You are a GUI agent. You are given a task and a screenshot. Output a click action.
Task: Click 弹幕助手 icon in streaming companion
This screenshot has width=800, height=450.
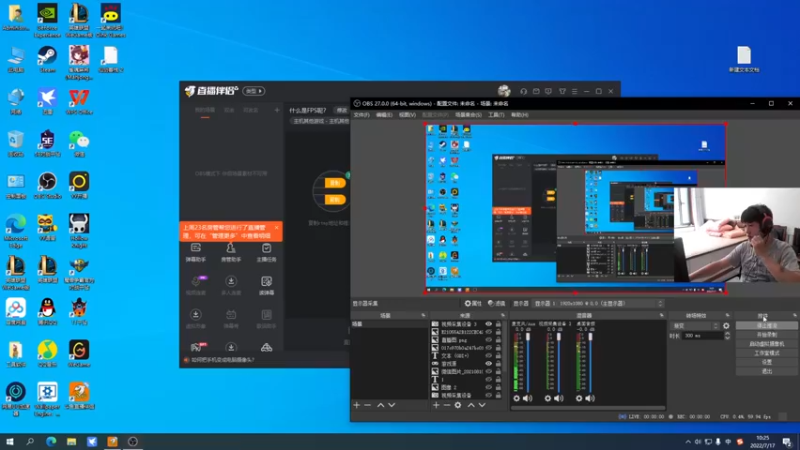point(195,252)
